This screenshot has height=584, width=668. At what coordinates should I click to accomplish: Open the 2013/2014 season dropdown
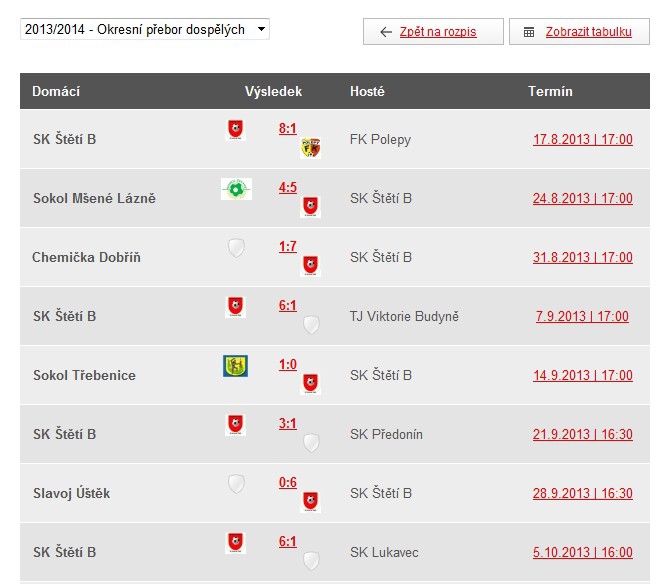point(144,30)
